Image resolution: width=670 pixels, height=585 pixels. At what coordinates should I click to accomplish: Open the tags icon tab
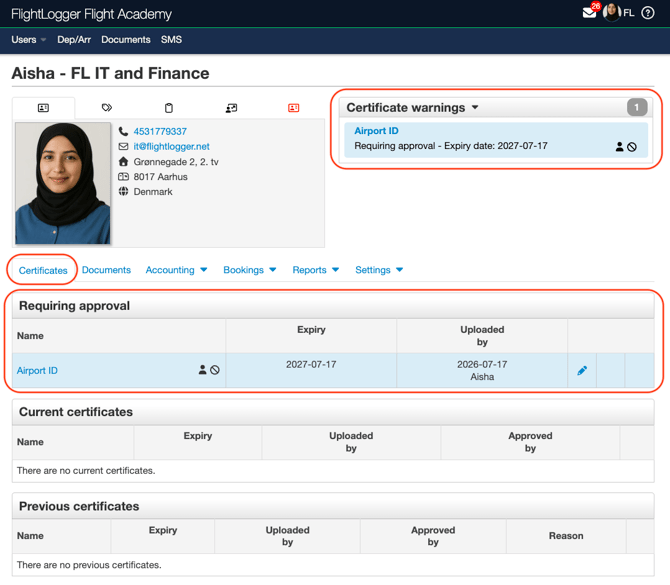tap(107, 107)
